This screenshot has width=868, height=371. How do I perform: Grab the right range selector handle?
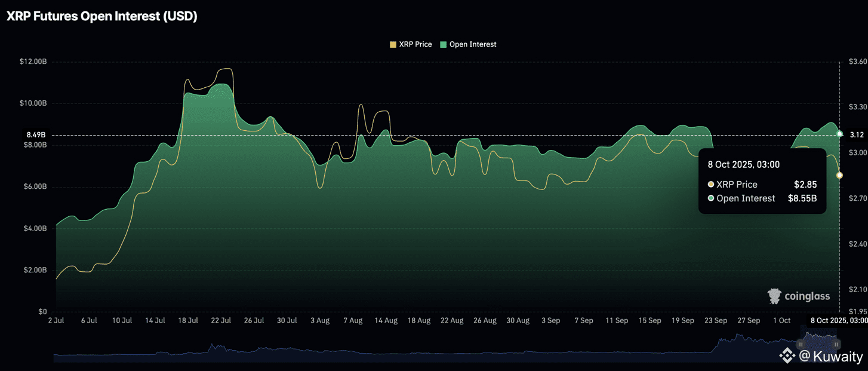836,345
